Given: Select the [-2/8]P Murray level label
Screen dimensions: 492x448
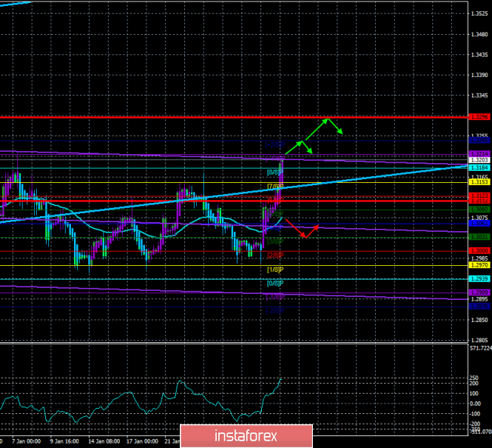Looking at the screenshot, I should tap(275, 311).
